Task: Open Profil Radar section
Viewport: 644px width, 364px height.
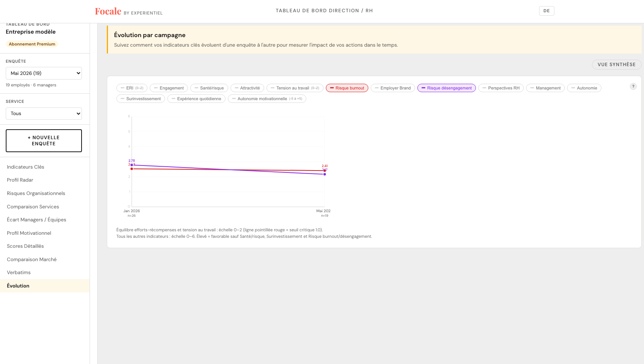Action: point(45,180)
